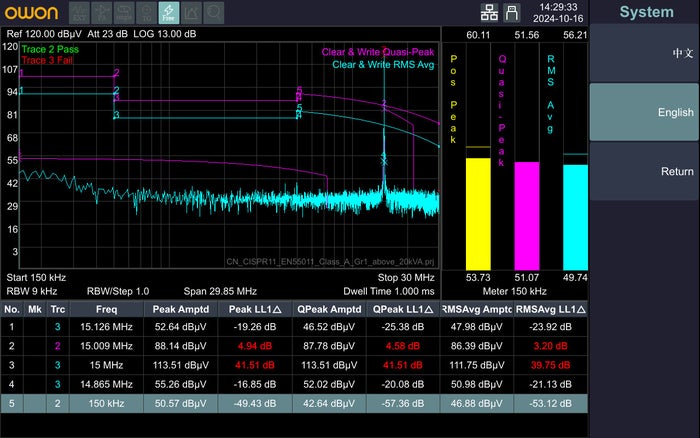This screenshot has width=700, height=438.
Task: Click the trace chart icon beside Free
Action: click(192, 13)
